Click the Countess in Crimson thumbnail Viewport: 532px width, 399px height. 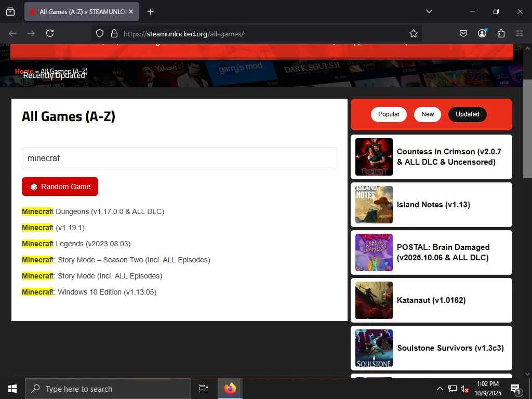pos(374,157)
